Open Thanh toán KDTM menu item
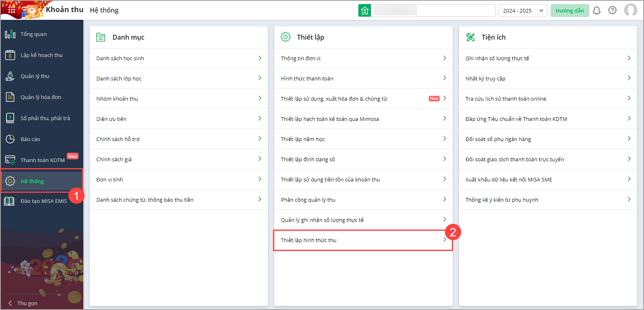This screenshot has width=644, height=310. [42, 160]
